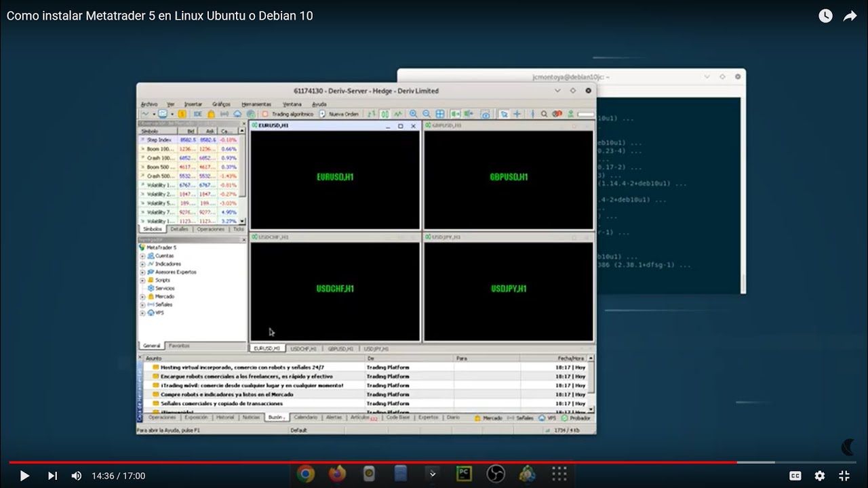Viewport: 868px width, 488px height.
Task: Expand Señales node in Navigator
Action: point(142,305)
